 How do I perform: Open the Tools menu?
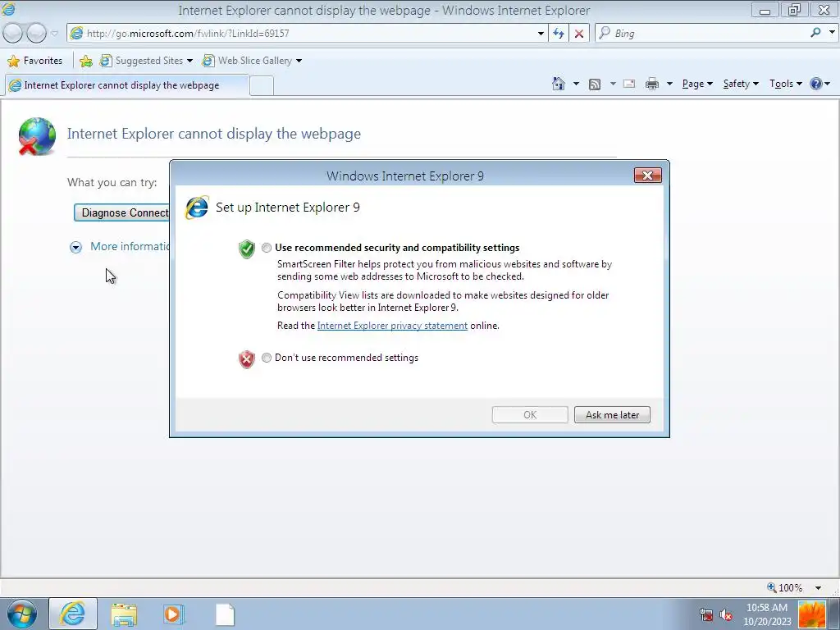[x=785, y=84]
